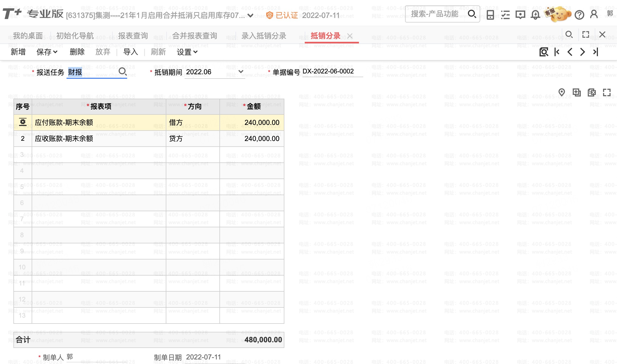Jump to last record arrow

click(x=596, y=52)
